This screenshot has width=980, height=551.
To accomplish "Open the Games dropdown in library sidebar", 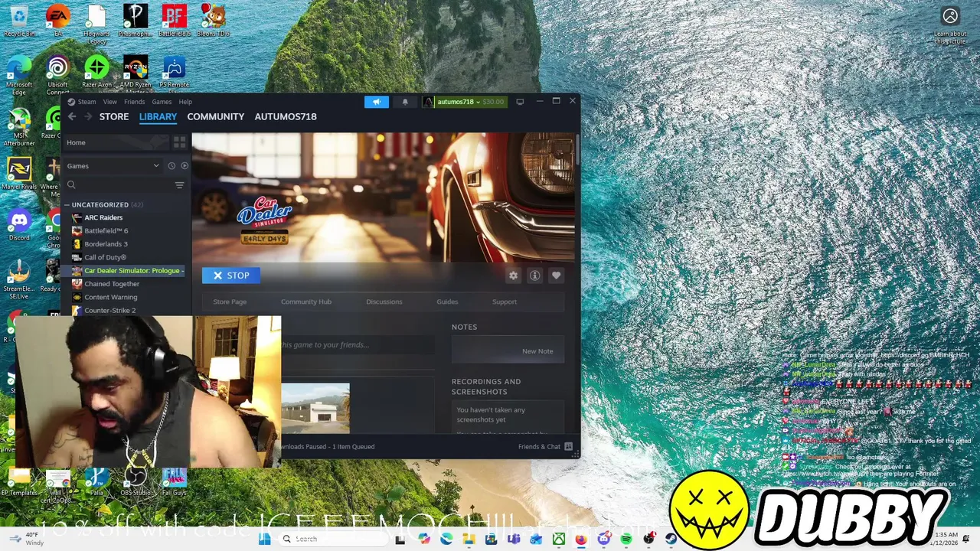I will click(x=113, y=166).
